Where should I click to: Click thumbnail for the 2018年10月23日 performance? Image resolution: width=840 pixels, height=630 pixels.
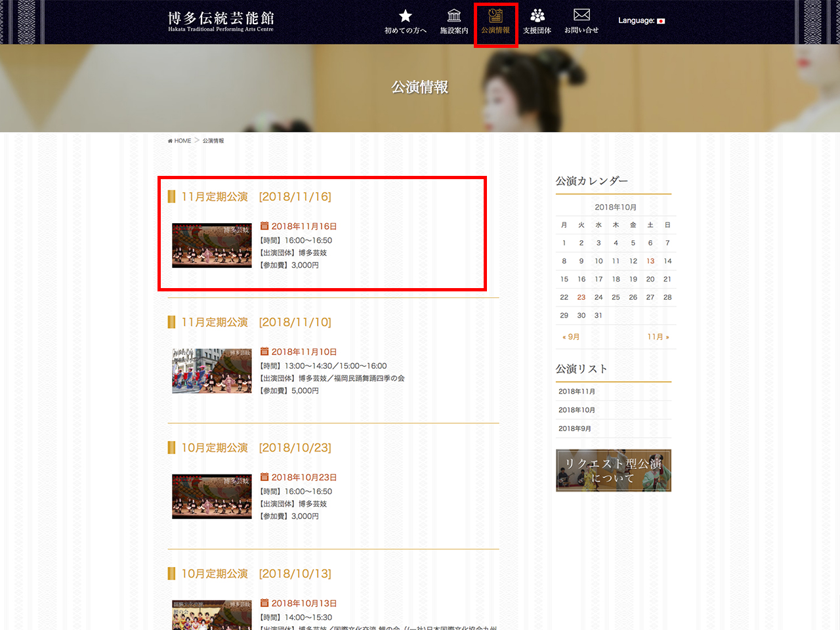(212, 497)
